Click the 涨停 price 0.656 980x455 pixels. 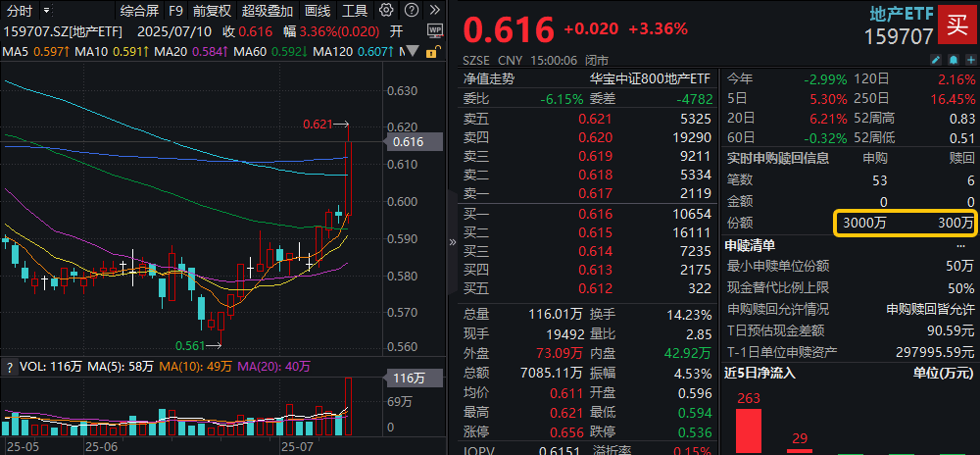click(x=566, y=432)
